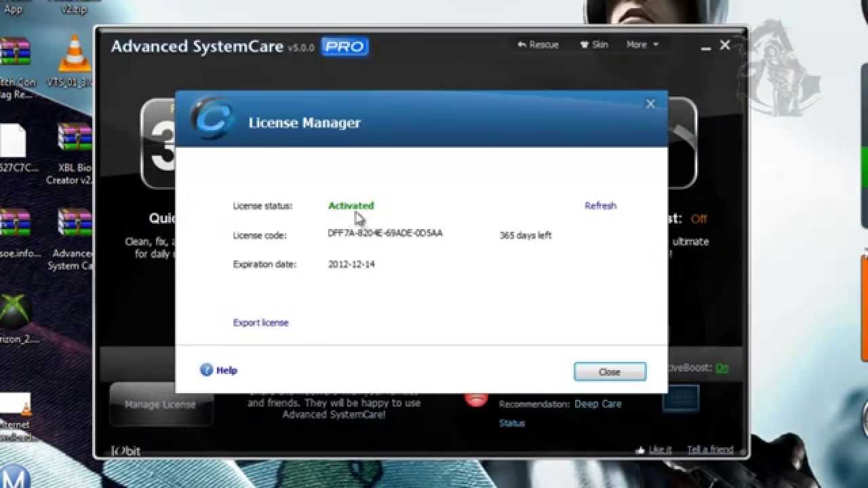Click the Rescue button in the title bar

(x=538, y=45)
